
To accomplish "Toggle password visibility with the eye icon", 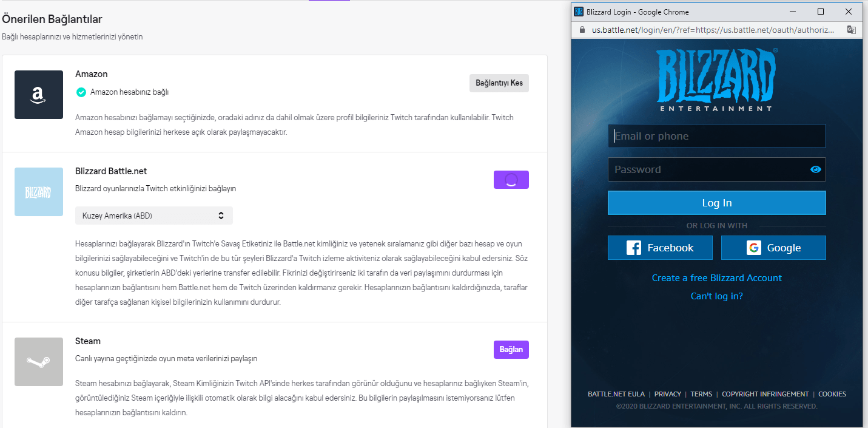I will pyautogui.click(x=816, y=169).
